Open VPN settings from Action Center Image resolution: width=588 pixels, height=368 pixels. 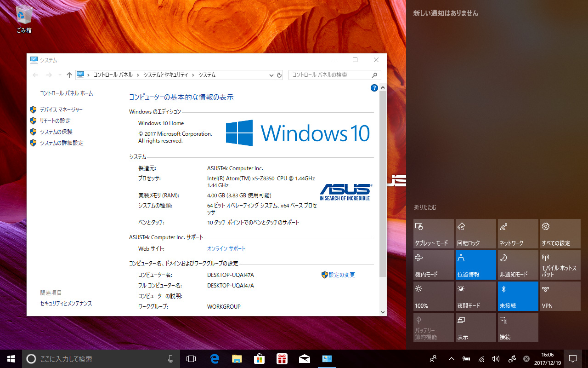point(560,296)
